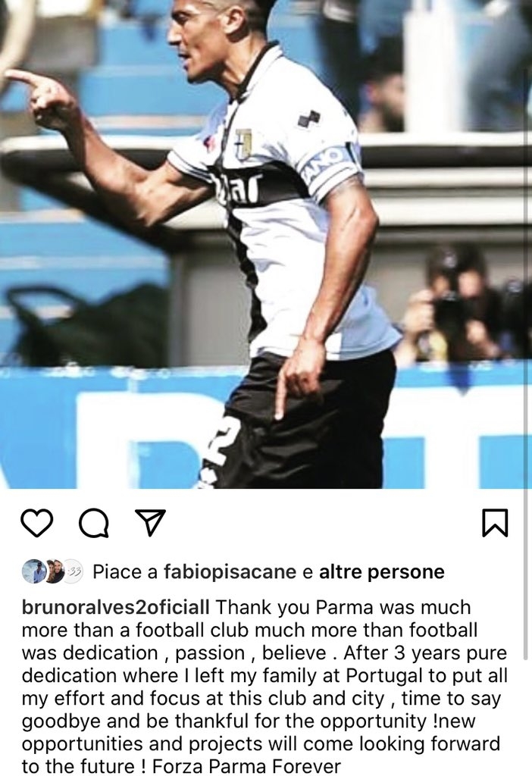
Task: View altre persone likes list
Action: click(381, 571)
